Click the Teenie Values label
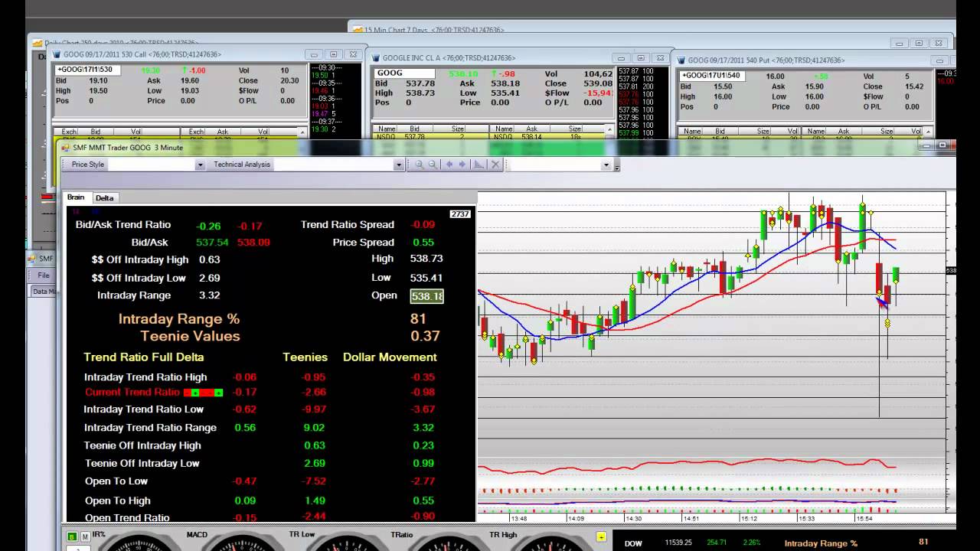 coord(190,336)
